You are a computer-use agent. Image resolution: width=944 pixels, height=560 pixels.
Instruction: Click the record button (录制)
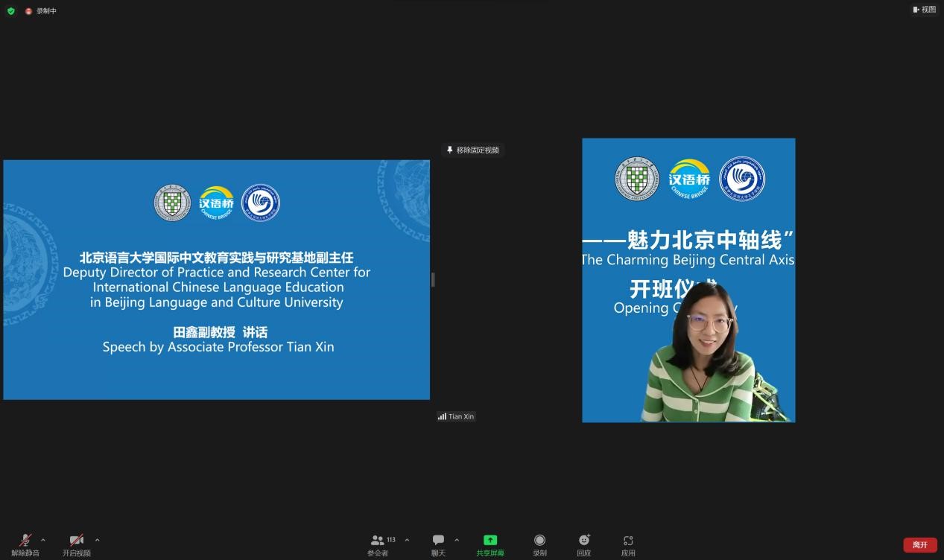(539, 544)
